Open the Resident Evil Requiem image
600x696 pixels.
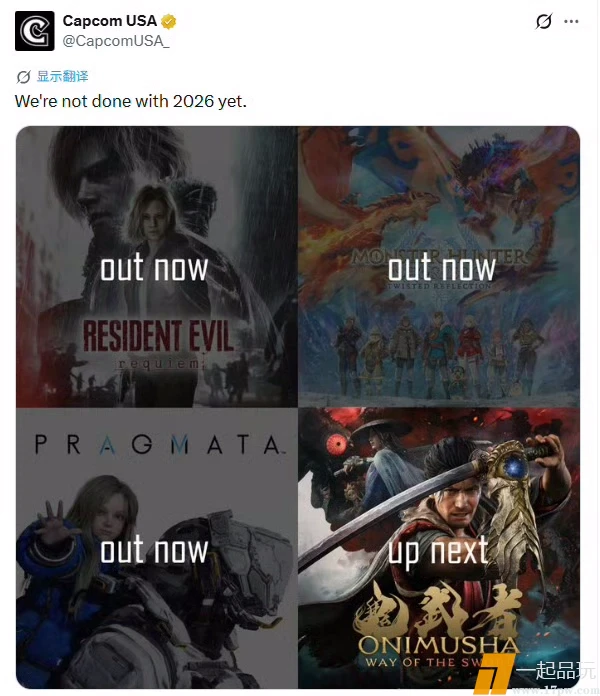(x=157, y=267)
